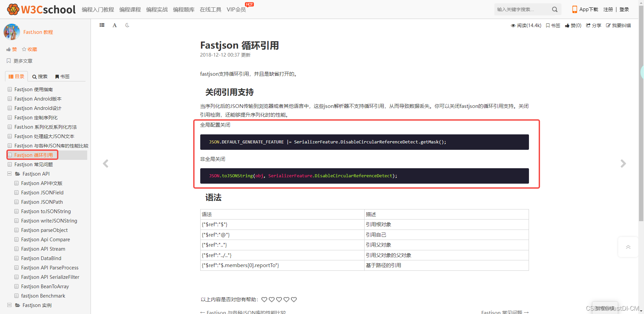
Task: Open Fastjson 定制序列化 chapter
Action: pos(36,118)
